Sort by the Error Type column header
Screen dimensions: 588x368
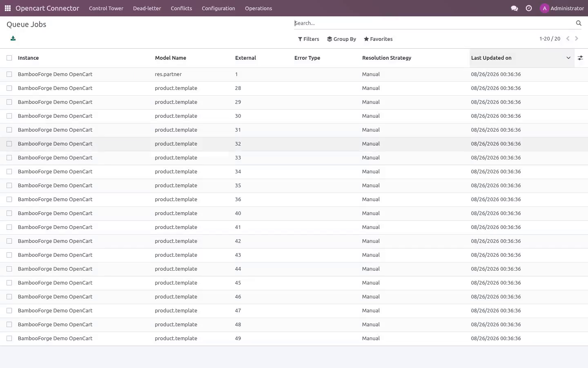point(307,58)
